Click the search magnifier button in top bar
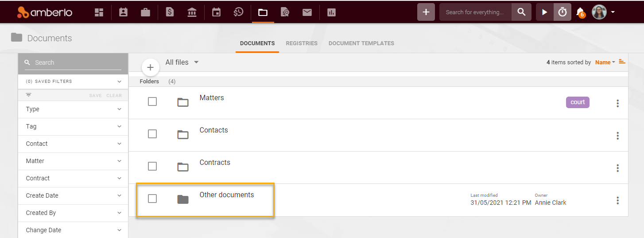The height and width of the screenshot is (238, 644). coord(521,12)
